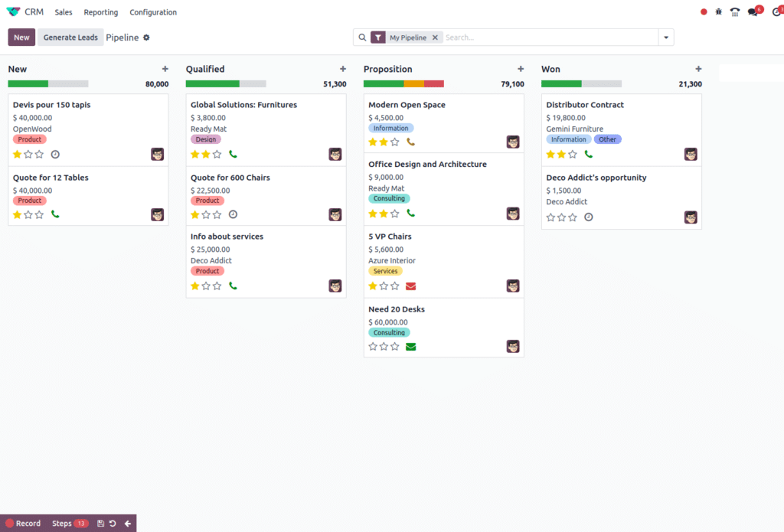This screenshot has width=784, height=532.
Task: Set first star on Deco Addict's opportunity
Action: point(550,217)
